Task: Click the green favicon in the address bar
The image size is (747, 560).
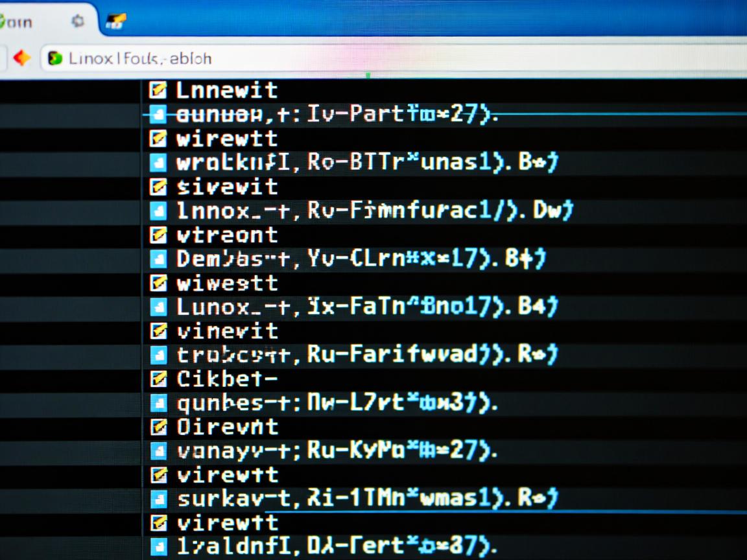Action: (56, 58)
